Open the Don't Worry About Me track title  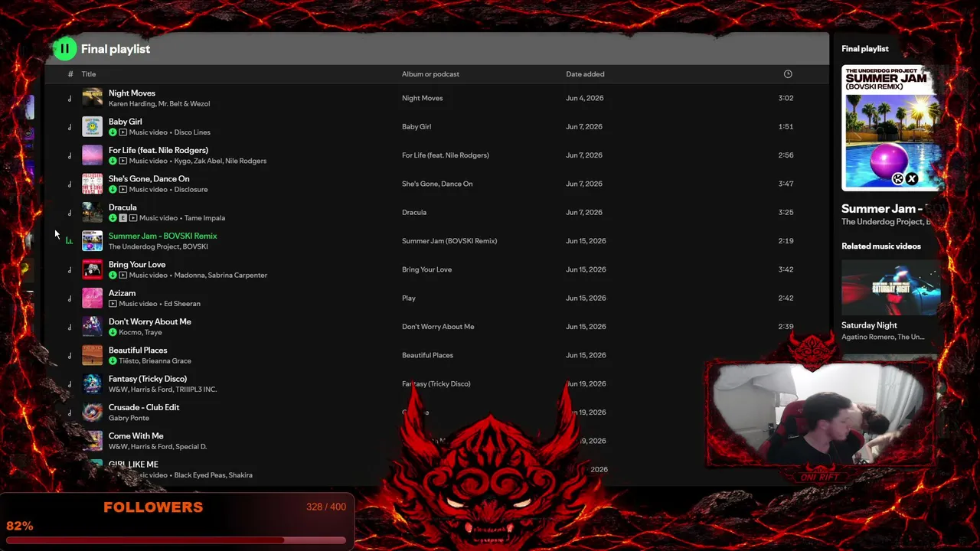pyautogui.click(x=150, y=321)
